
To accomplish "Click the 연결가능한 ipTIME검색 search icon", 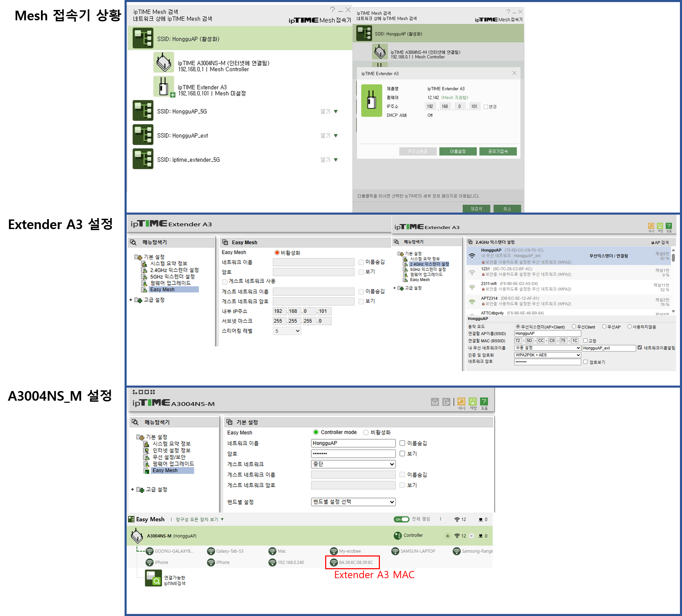I will [x=153, y=578].
